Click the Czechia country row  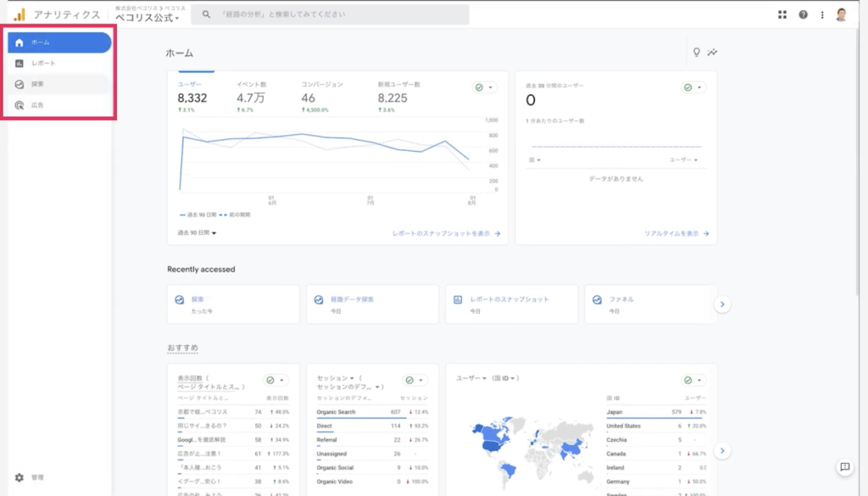click(x=656, y=440)
